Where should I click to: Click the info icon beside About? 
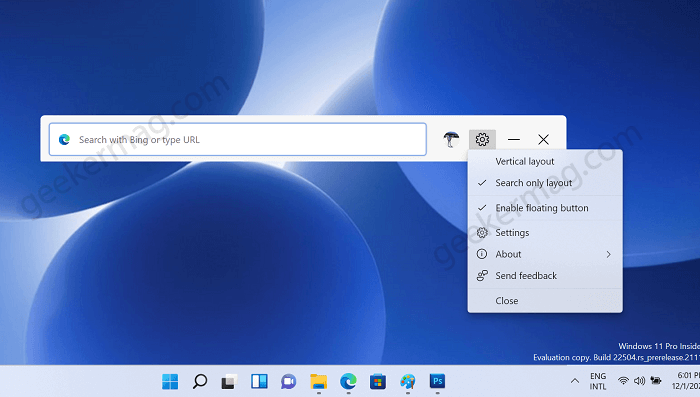482,254
